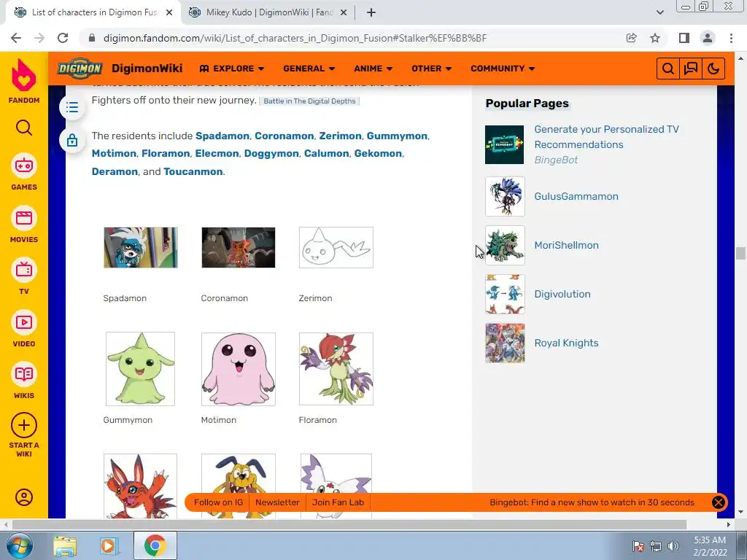Close the Bingebot banner

[x=718, y=502]
